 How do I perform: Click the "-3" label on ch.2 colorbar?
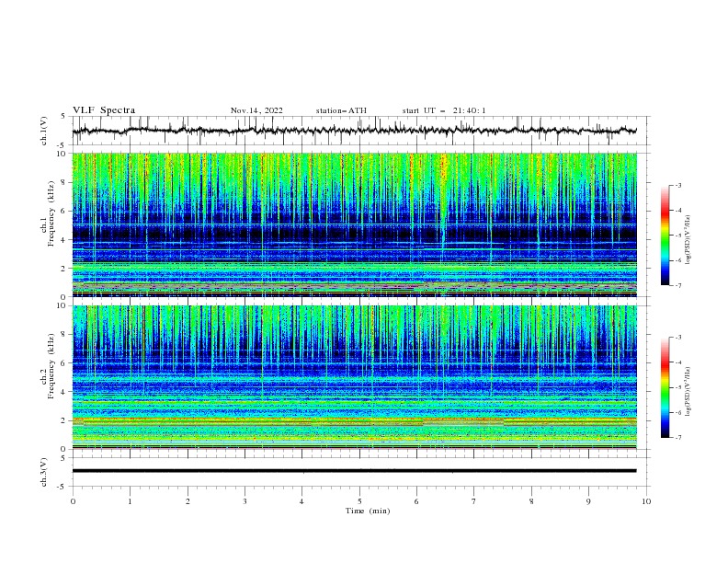678,338
